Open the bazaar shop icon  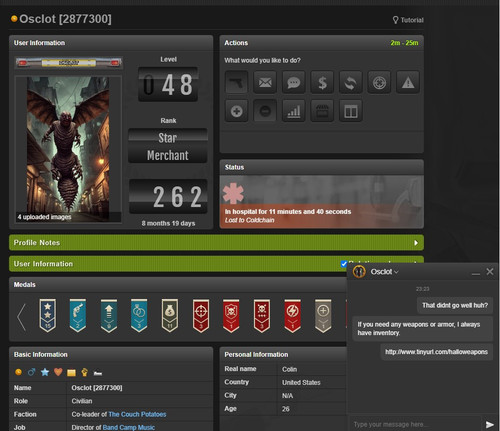(x=322, y=111)
